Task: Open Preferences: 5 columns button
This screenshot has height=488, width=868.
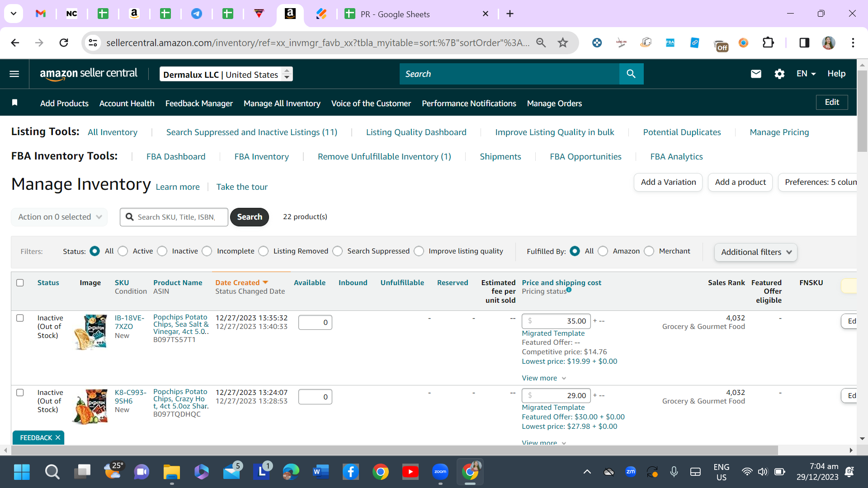Action: click(x=818, y=182)
